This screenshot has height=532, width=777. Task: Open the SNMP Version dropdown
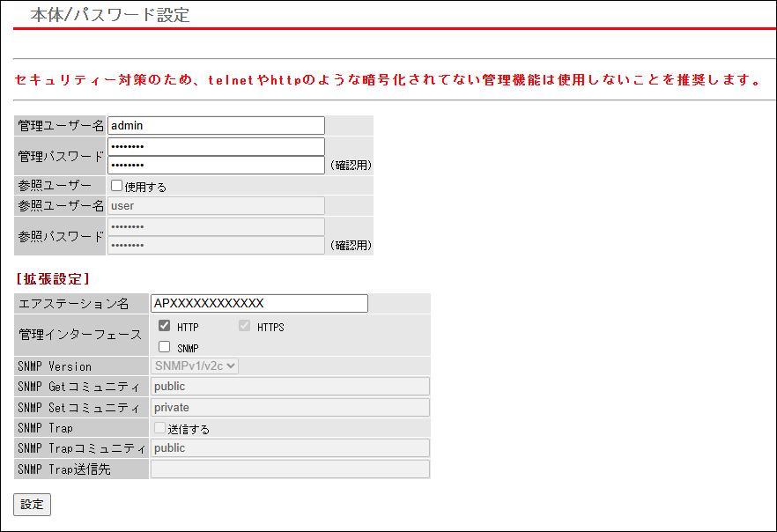194,366
